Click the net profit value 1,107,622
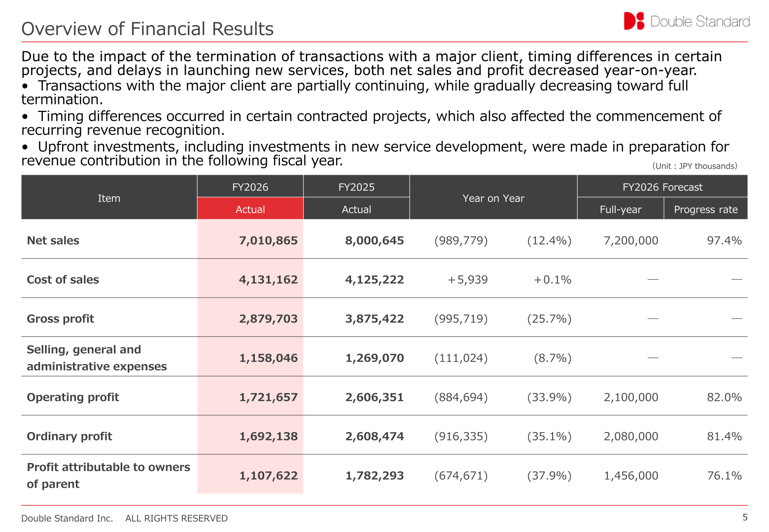Screen dimensions: 769x532 click(x=268, y=476)
